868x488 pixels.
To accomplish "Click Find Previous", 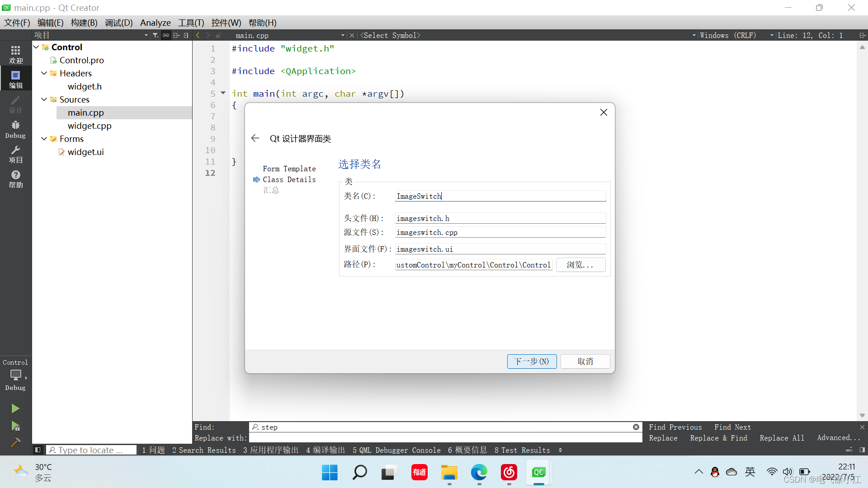I will pyautogui.click(x=675, y=427).
